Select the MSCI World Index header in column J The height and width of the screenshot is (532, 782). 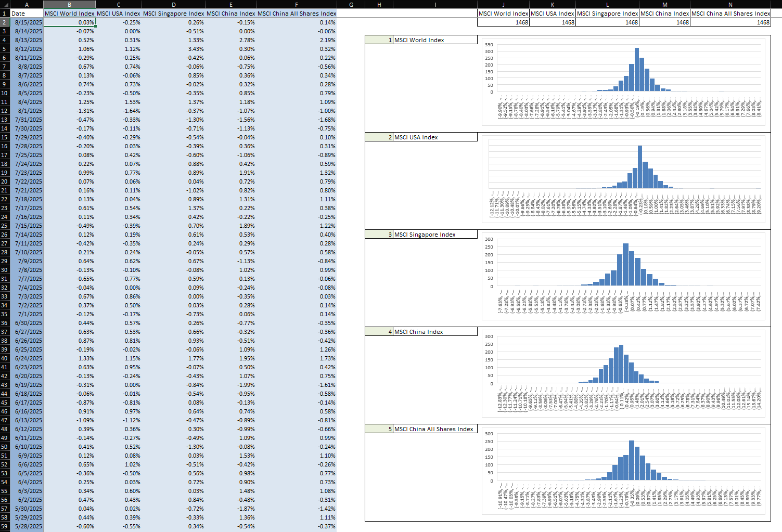tap(503, 14)
